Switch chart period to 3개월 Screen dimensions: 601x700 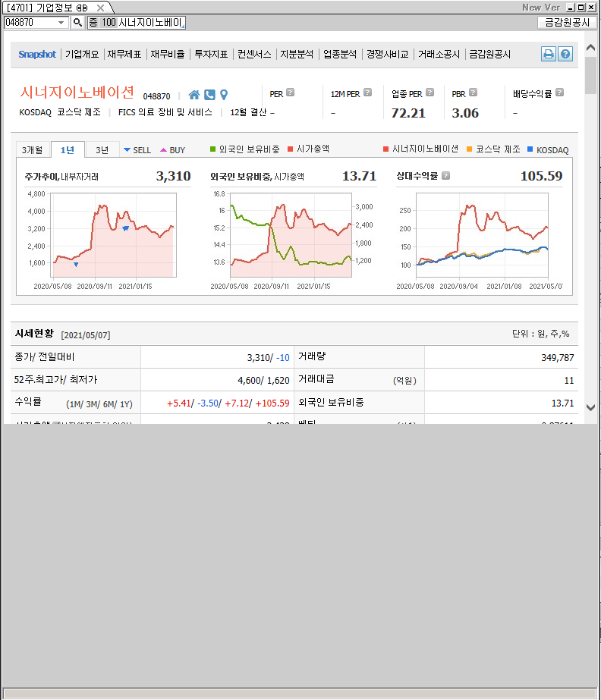pos(33,149)
